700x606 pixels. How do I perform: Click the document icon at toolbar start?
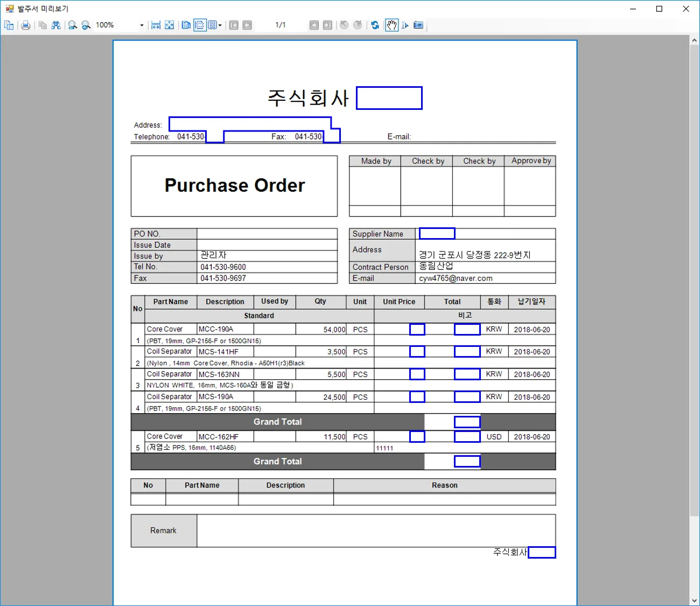tap(9, 25)
